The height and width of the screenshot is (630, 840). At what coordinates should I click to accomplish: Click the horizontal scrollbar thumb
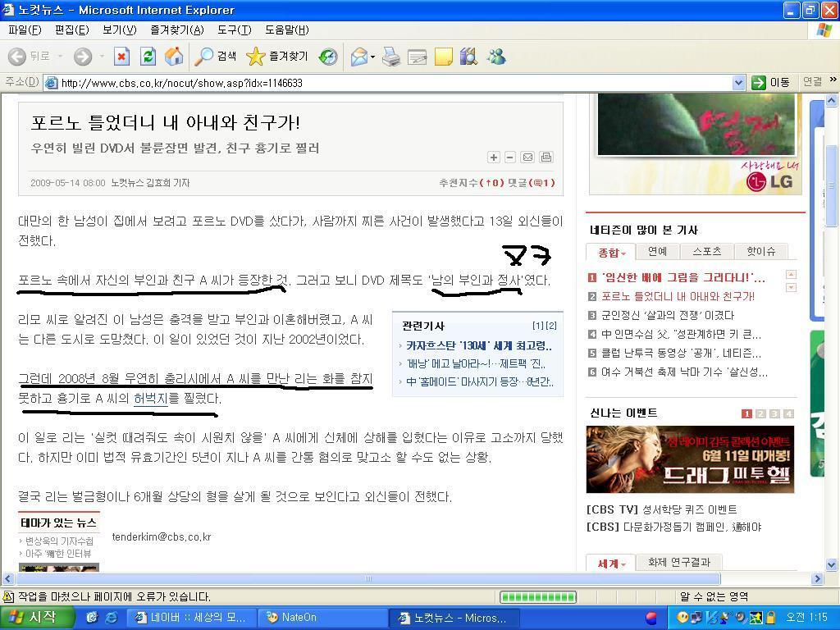(368, 578)
